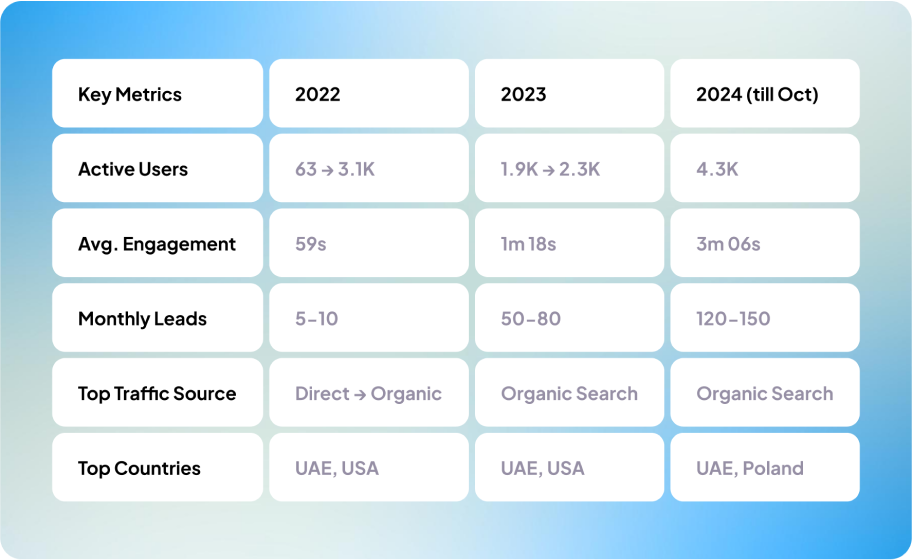This screenshot has height=560, width=912.
Task: Click the Key Metrics header cell
Action: [157, 94]
